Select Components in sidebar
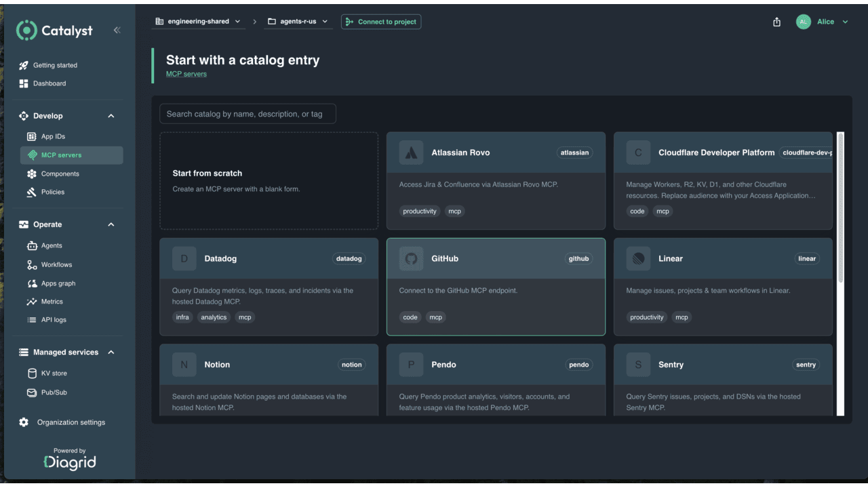Image resolution: width=868 pixels, height=488 pixels. tap(60, 174)
